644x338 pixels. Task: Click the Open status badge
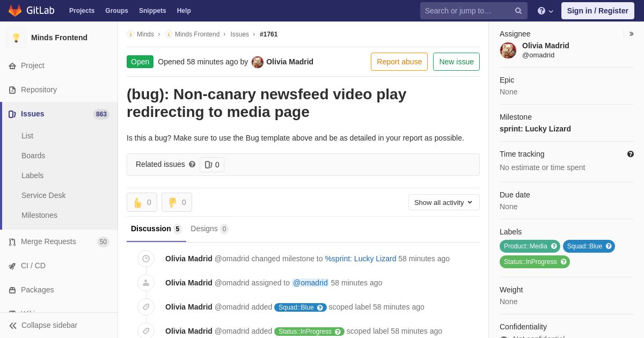tap(140, 62)
